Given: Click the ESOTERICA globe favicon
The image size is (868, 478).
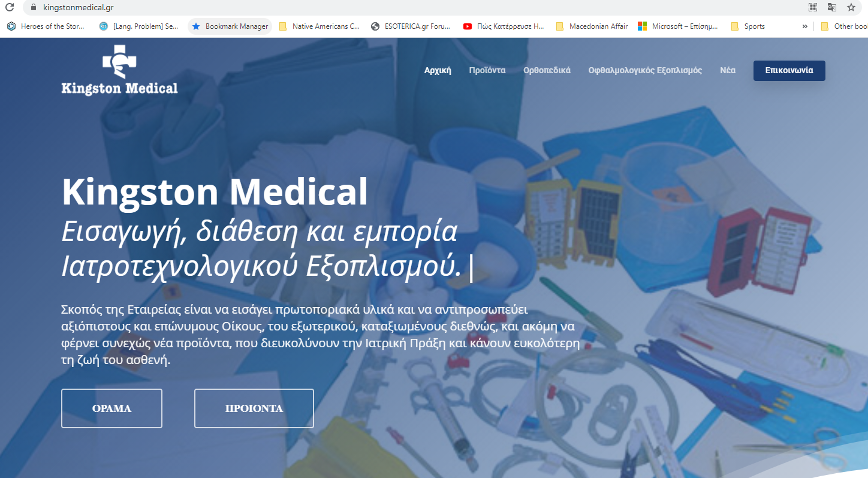Looking at the screenshot, I should [376, 26].
